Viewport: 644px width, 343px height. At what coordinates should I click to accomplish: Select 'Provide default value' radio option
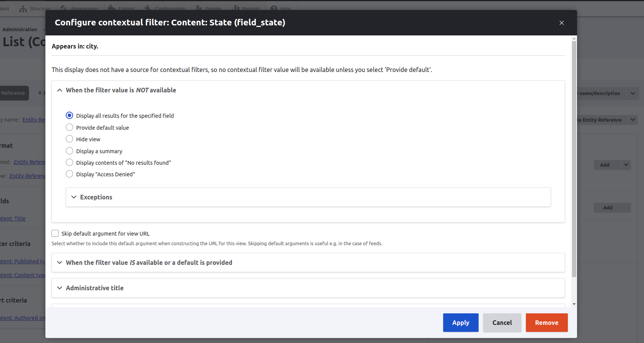[x=69, y=127]
